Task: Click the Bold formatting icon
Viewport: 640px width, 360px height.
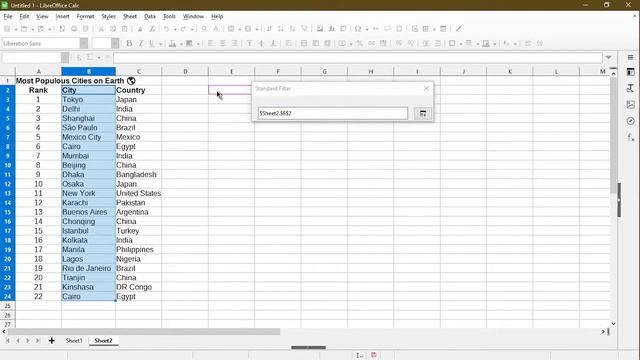Action: tap(129, 43)
